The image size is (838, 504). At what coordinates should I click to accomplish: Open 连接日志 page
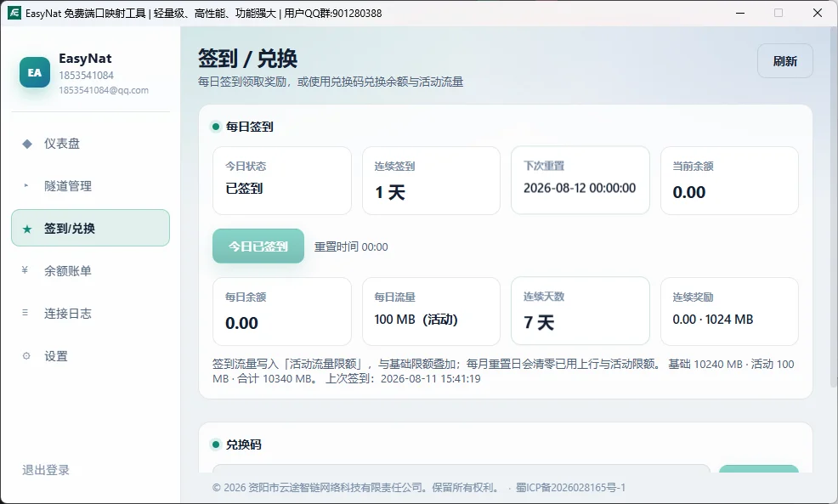click(90, 314)
